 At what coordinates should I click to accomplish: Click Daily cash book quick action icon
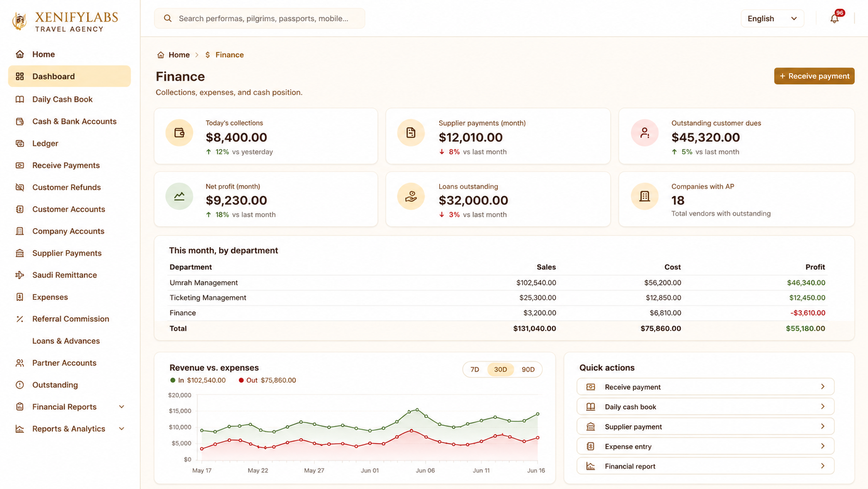click(591, 406)
